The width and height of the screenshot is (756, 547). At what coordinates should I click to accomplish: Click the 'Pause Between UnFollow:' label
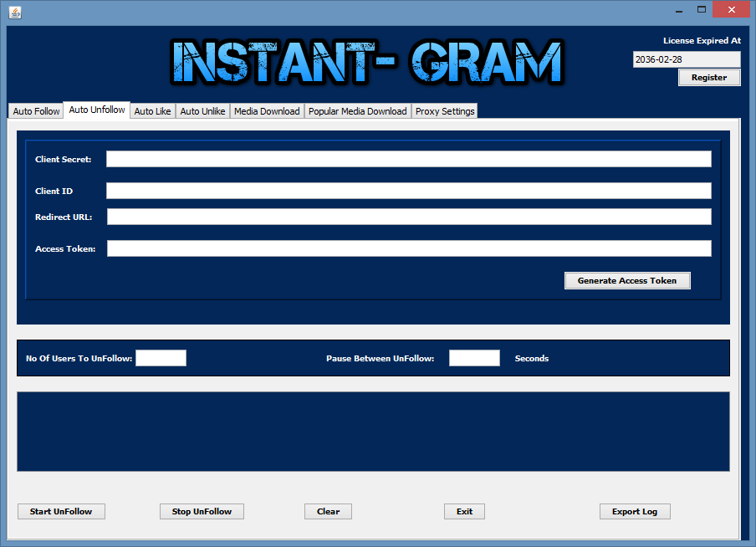380,359
